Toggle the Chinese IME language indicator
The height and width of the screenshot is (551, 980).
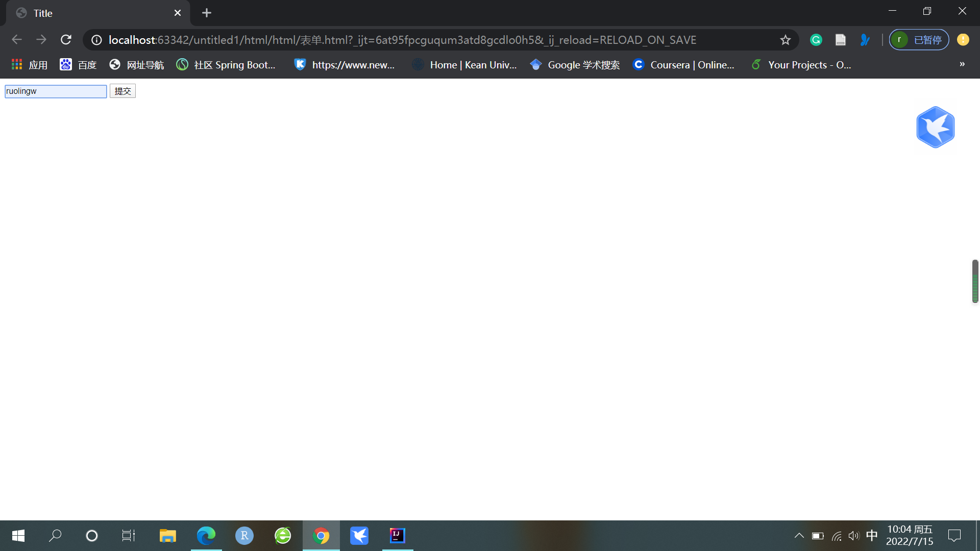872,535
